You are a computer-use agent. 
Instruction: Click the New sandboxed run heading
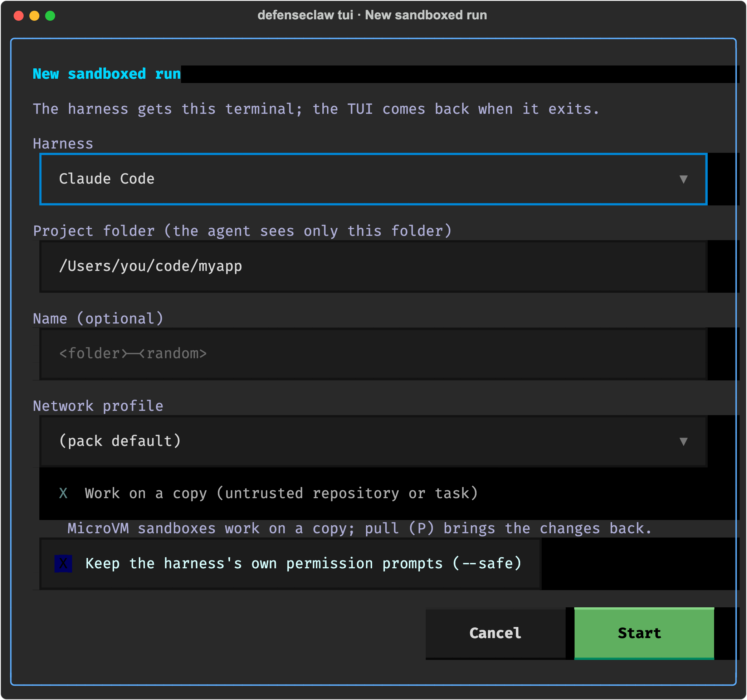click(x=107, y=74)
